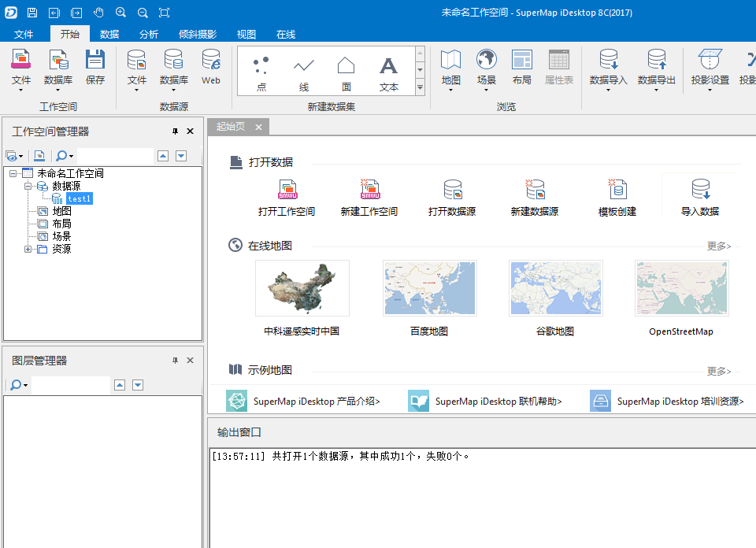The width and height of the screenshot is (756, 548).
Task: Open the eye display options dropdown
Action: [x=14, y=156]
